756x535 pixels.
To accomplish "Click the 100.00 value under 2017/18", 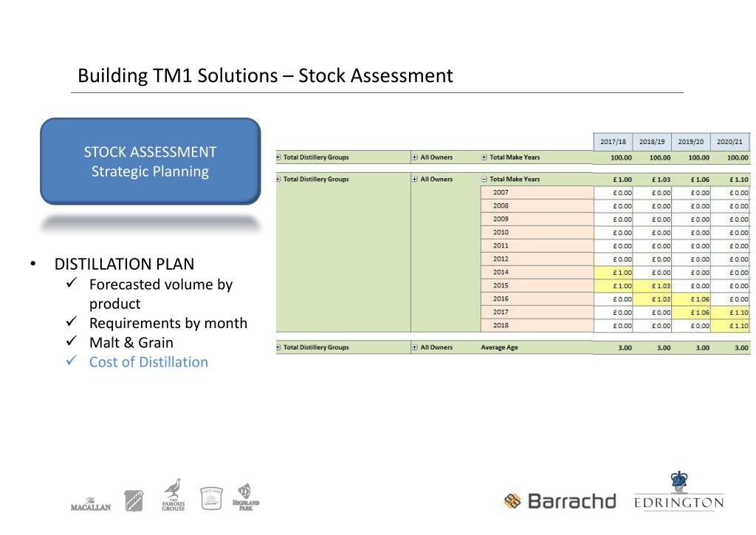I will click(621, 157).
